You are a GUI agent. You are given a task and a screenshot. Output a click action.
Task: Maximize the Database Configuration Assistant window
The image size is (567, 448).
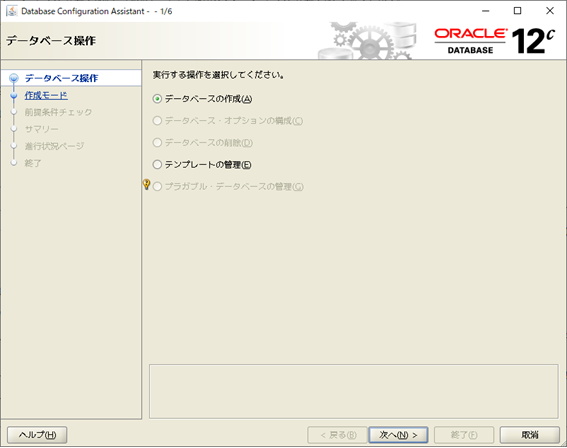coord(517,11)
